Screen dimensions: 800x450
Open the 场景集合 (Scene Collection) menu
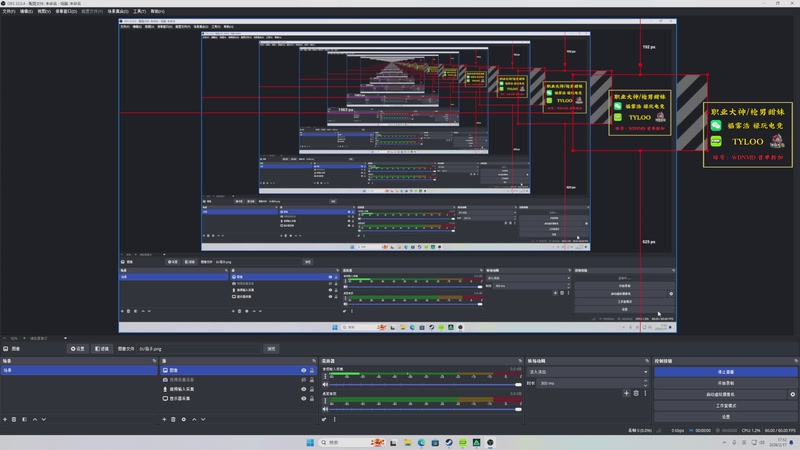click(x=118, y=11)
